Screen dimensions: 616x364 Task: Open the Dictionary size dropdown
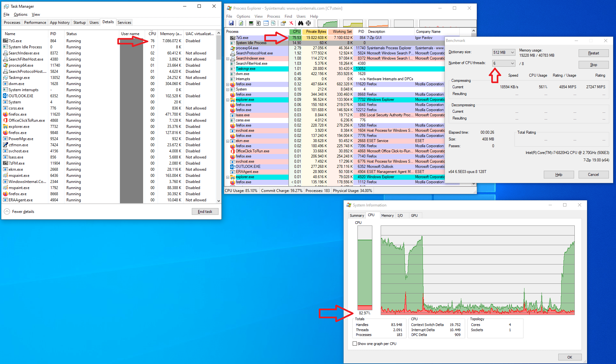pyautogui.click(x=504, y=53)
